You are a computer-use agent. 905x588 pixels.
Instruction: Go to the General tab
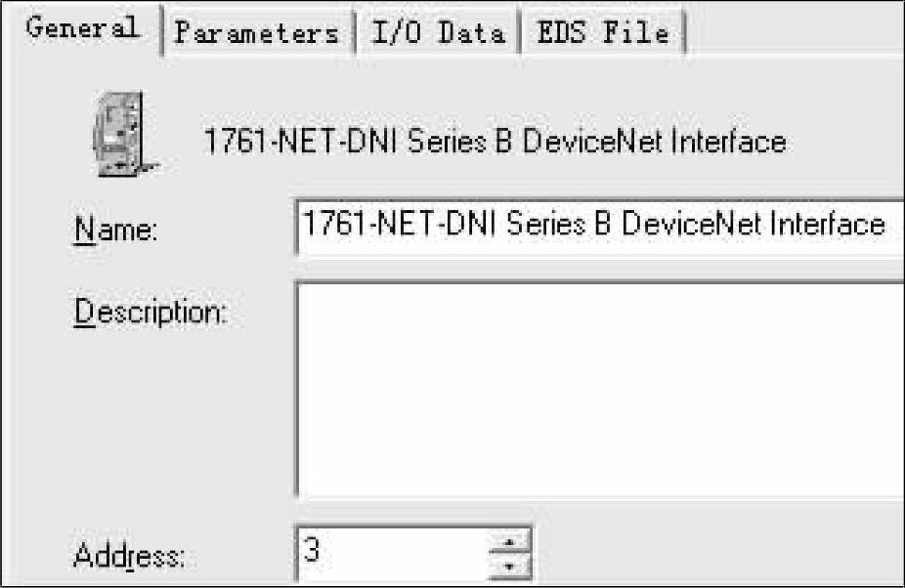(82, 28)
